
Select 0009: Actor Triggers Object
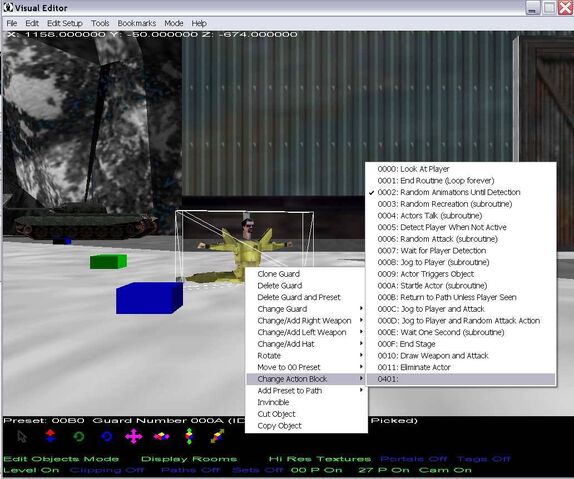(461, 274)
